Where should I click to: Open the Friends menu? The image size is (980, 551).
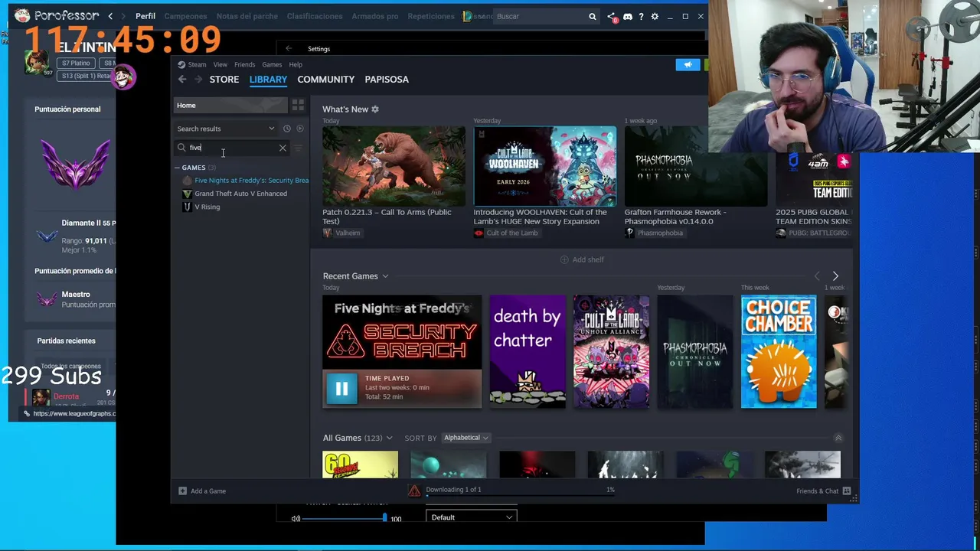tap(244, 65)
